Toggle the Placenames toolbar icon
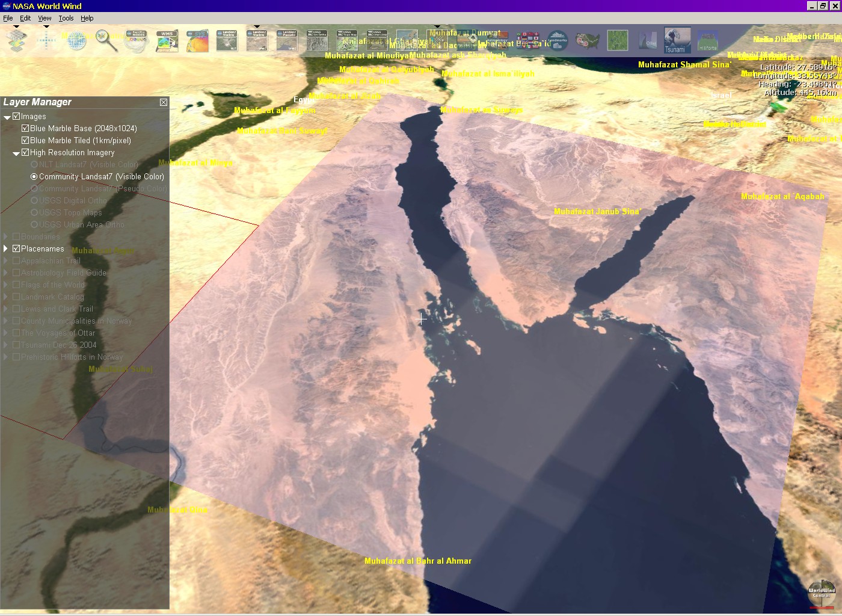The height and width of the screenshot is (616, 842). (x=438, y=40)
